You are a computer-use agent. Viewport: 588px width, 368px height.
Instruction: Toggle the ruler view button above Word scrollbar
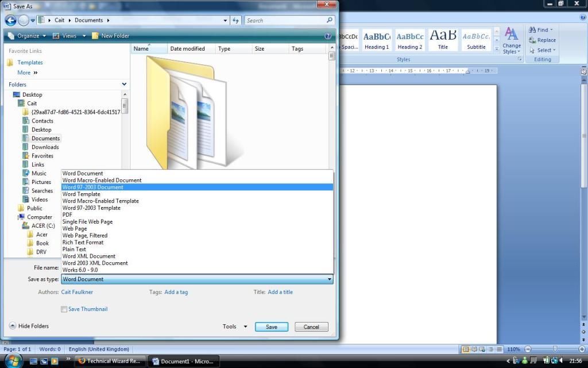tap(584, 71)
